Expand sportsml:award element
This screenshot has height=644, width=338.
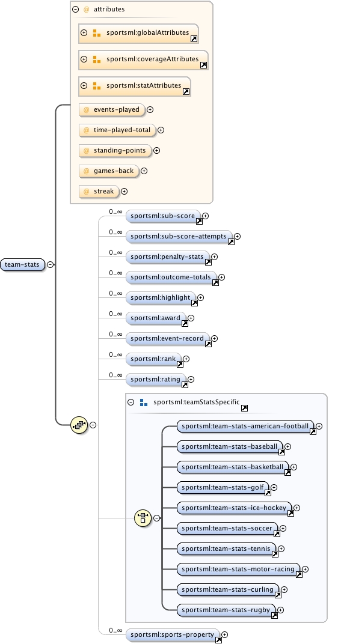(191, 318)
